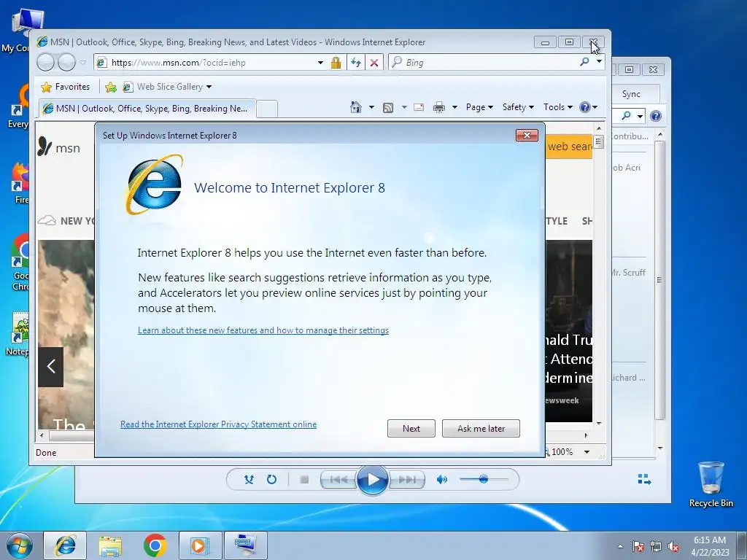Click the Internet Explorer Forward button
The width and height of the screenshot is (747, 560).
[66, 63]
